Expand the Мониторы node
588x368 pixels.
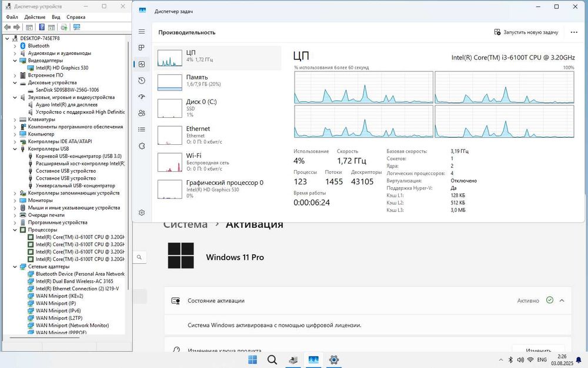click(15, 201)
